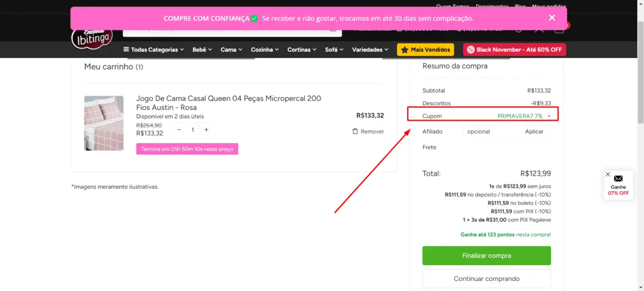Open the Ganhe 07% OFF envelope offer
This screenshot has height=291, width=644.
click(x=618, y=185)
